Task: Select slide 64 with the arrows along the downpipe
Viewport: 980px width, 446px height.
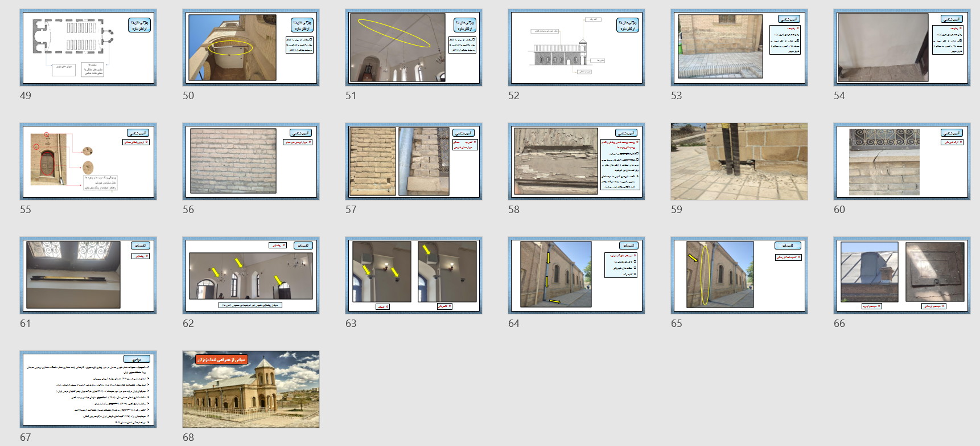Action: pyautogui.click(x=577, y=275)
